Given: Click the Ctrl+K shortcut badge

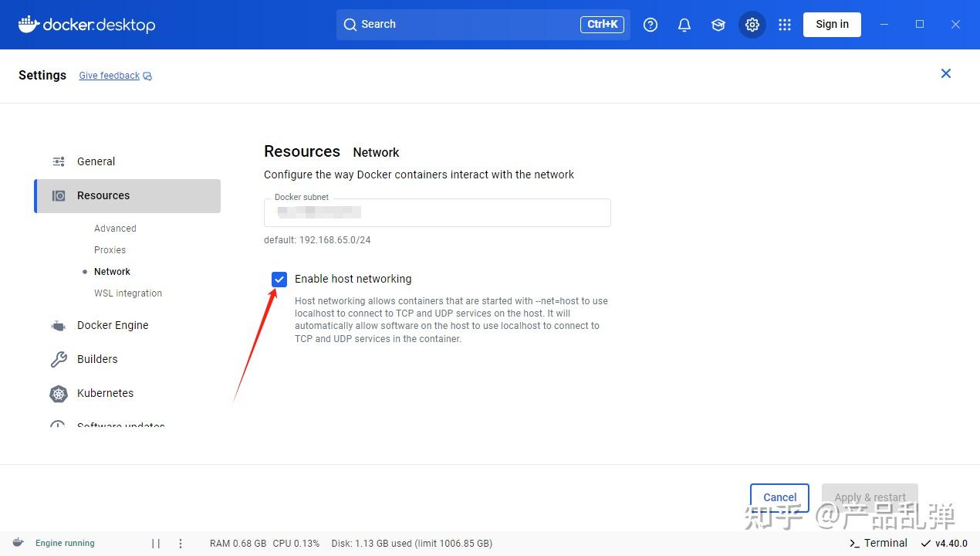Looking at the screenshot, I should [x=602, y=24].
